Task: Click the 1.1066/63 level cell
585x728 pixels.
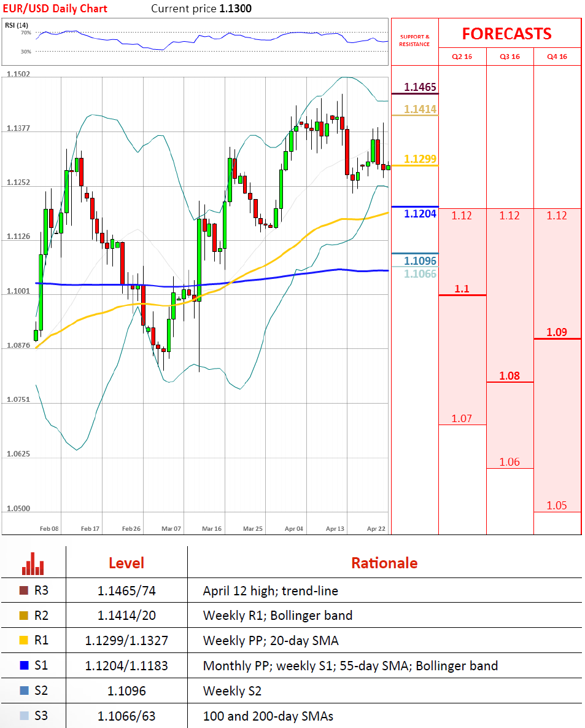Action: [x=126, y=716]
